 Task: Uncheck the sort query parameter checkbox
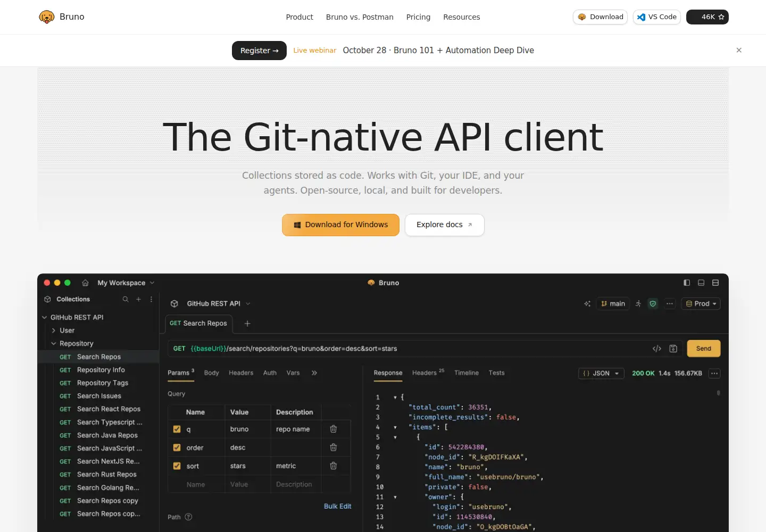[177, 466]
